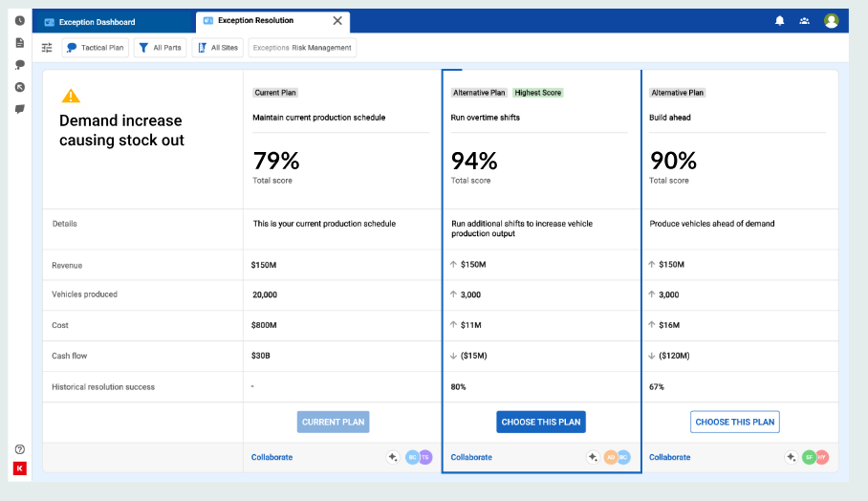868x501 pixels.
Task: Click the clock icon in left sidebar
Action: coord(19,20)
